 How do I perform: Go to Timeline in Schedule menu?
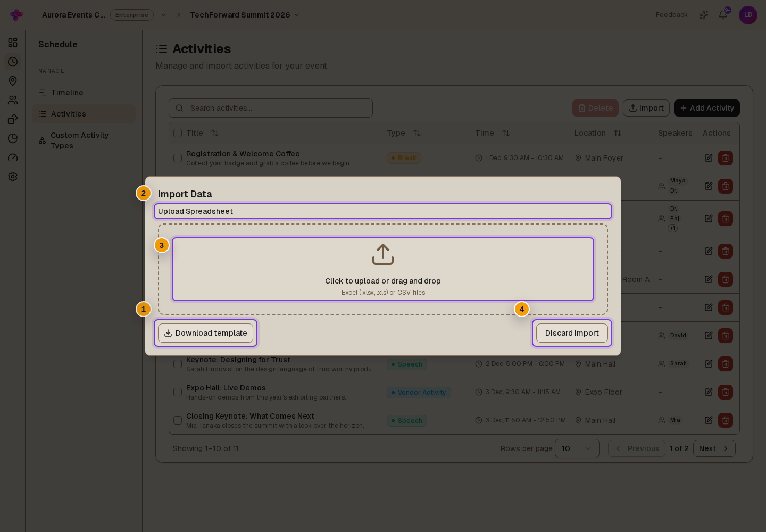[x=84, y=93]
